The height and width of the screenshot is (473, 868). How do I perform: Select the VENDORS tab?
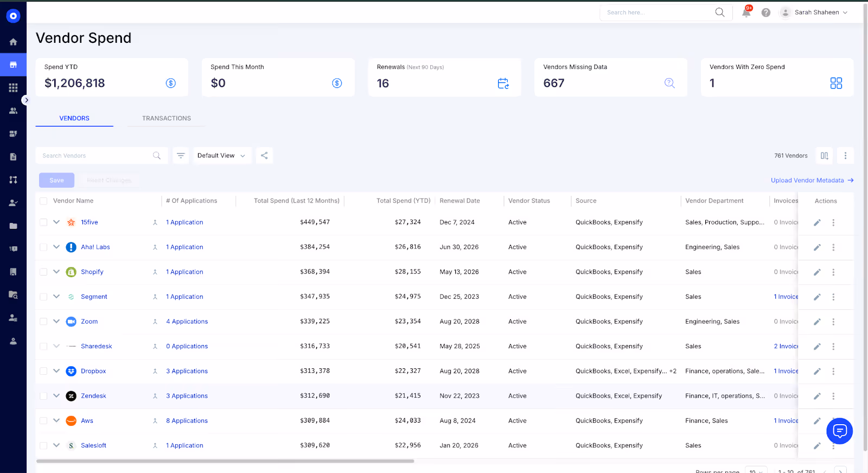pos(74,118)
